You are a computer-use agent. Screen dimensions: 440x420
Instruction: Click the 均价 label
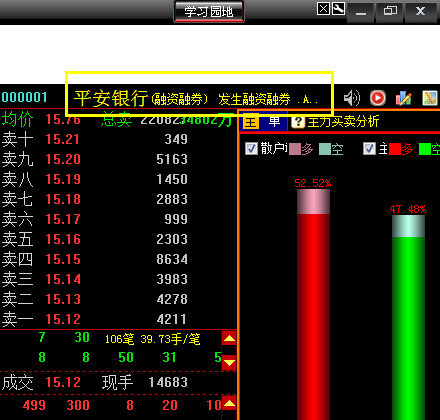[17, 119]
